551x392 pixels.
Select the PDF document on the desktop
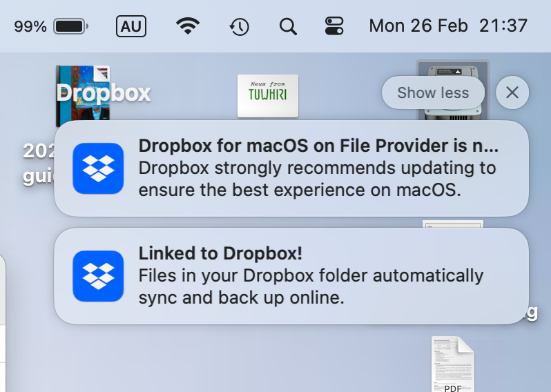pyautogui.click(x=453, y=364)
